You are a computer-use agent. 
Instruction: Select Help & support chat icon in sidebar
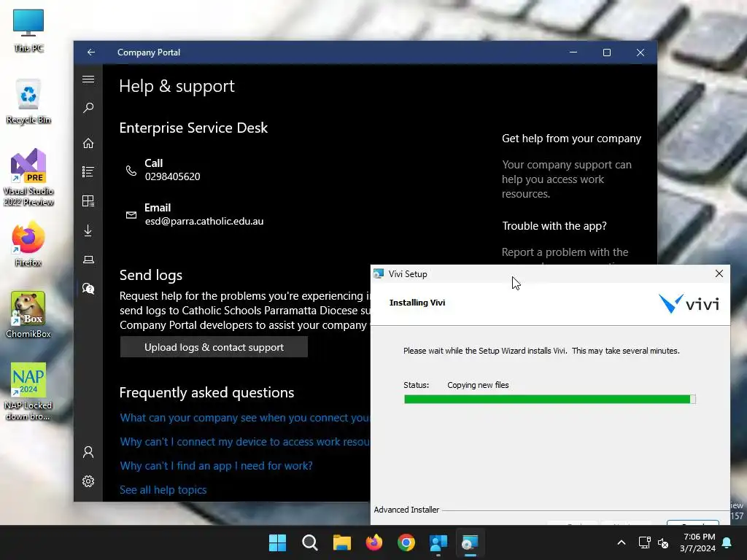click(88, 289)
